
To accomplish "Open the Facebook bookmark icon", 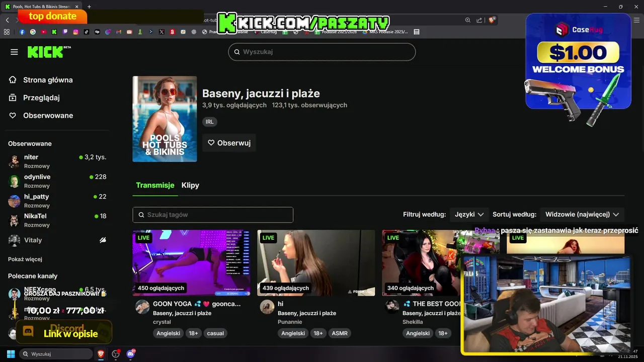I will click(22, 32).
